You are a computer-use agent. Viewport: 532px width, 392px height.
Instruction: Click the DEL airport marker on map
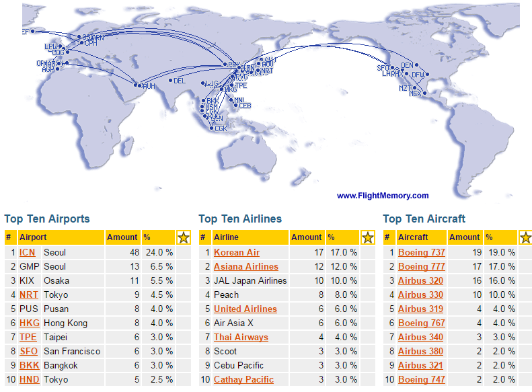171,81
